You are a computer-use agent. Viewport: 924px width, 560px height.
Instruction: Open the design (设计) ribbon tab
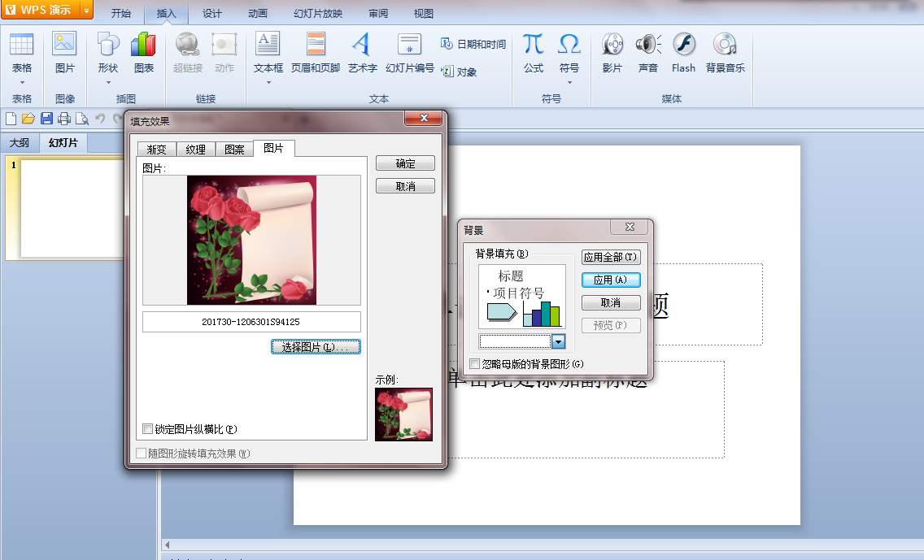(x=211, y=14)
